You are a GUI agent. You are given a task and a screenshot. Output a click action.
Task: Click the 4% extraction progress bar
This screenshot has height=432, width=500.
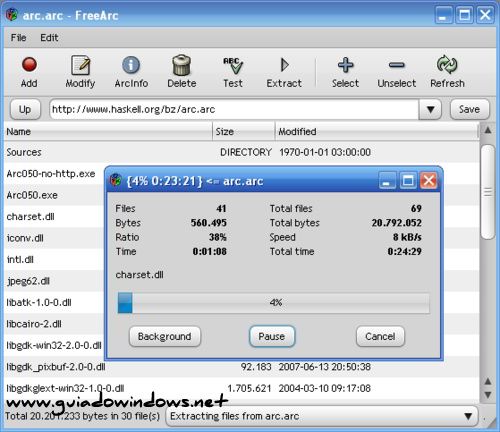pos(274,303)
